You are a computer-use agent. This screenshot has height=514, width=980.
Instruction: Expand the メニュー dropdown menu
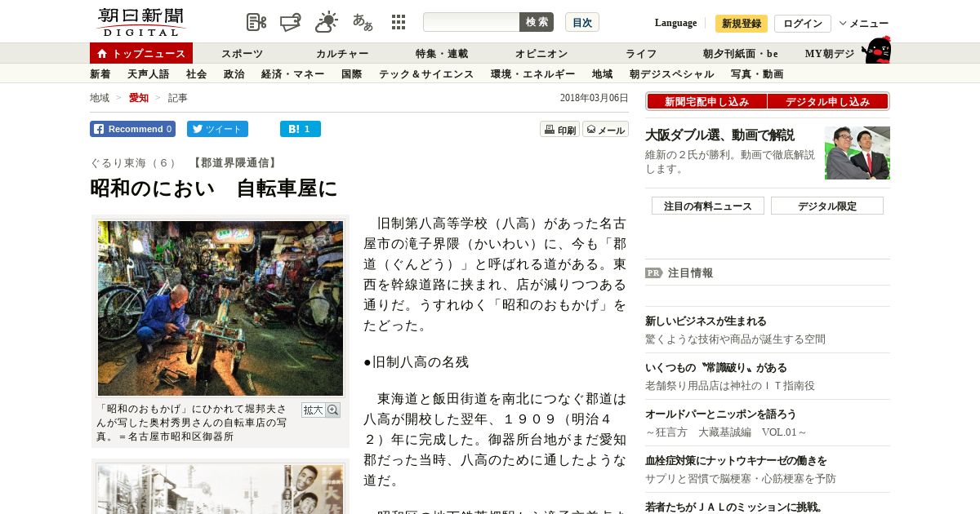click(864, 24)
